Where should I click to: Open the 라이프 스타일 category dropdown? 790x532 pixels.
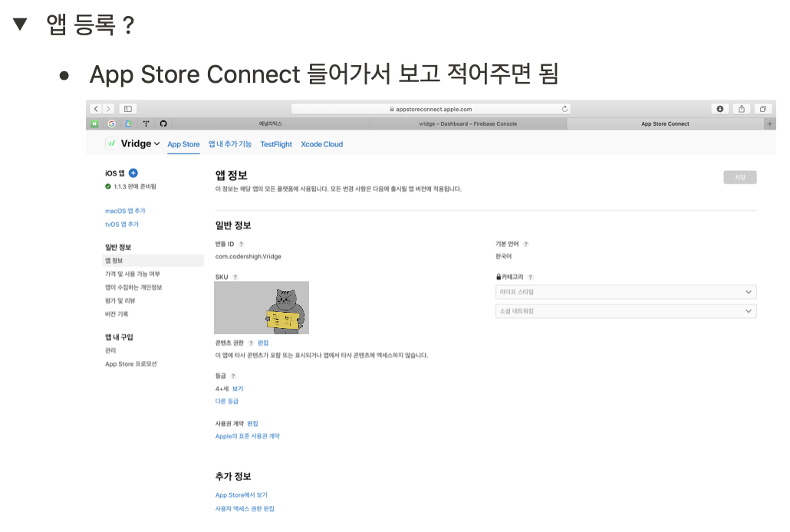point(626,292)
